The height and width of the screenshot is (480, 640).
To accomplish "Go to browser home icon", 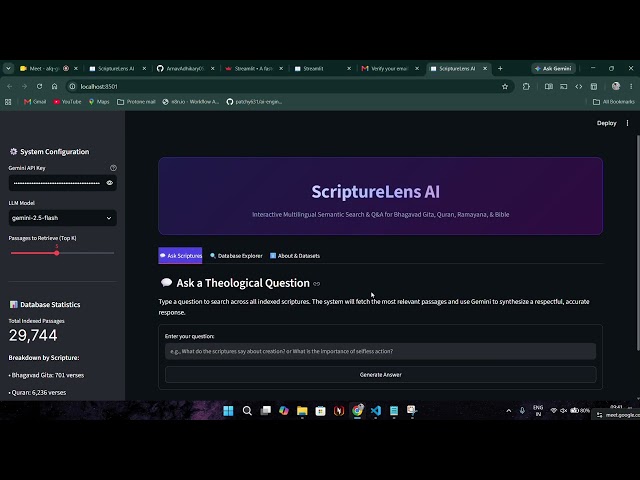I will 54,87.
